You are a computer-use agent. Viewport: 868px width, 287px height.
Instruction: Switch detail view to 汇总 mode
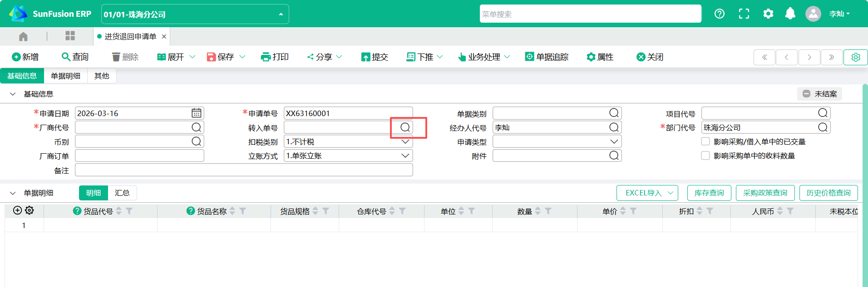point(122,193)
